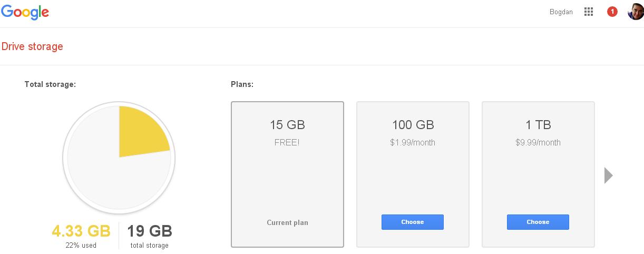Open the red notifications badge
Image resolution: width=644 pixels, height=254 pixels.
tap(612, 12)
